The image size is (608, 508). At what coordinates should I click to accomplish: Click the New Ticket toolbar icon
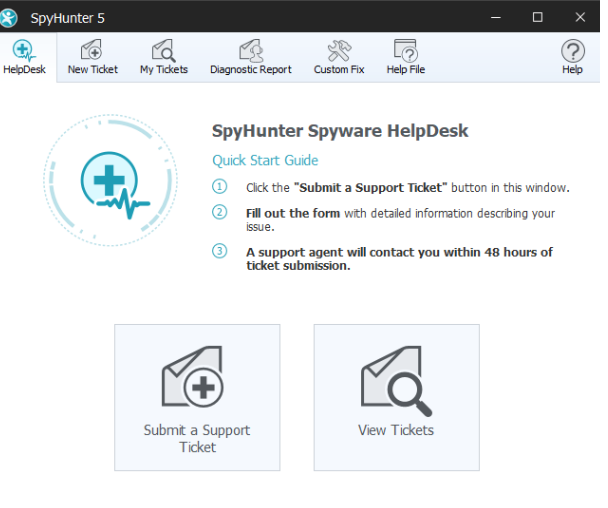(92, 57)
